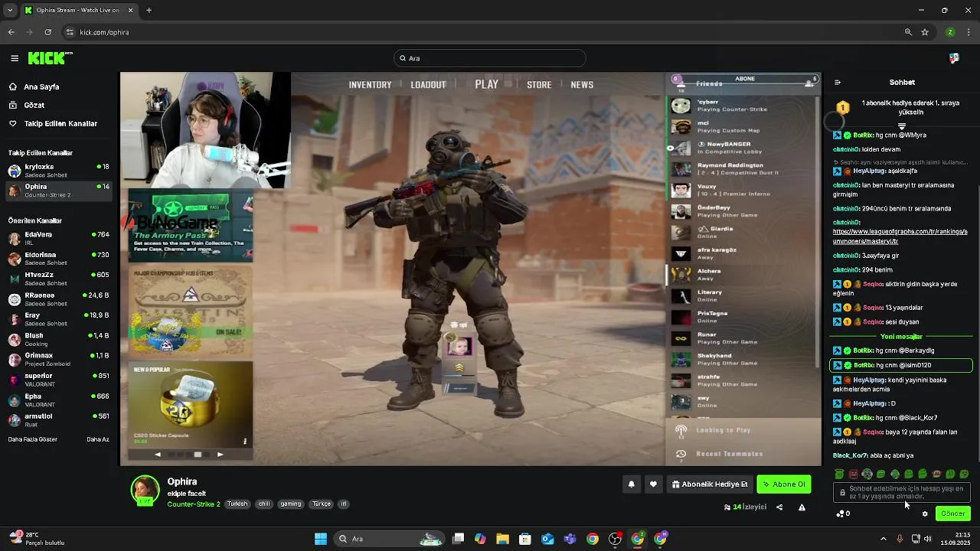Expand the gift leaderboard chevron

902,126
